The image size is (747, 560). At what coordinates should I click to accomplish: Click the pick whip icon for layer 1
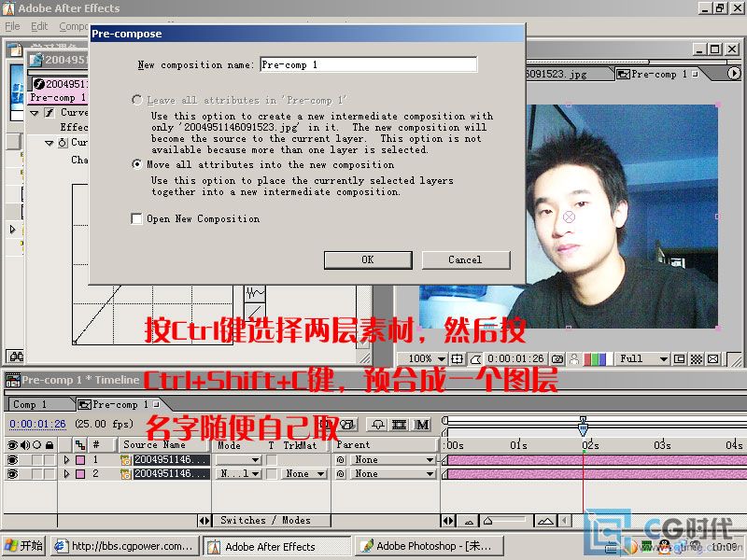341,459
